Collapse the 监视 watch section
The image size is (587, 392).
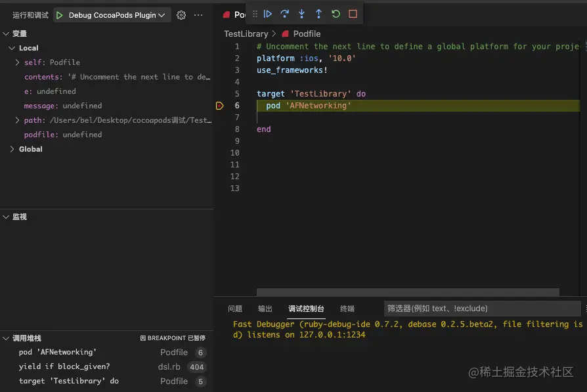pyautogui.click(x=6, y=217)
